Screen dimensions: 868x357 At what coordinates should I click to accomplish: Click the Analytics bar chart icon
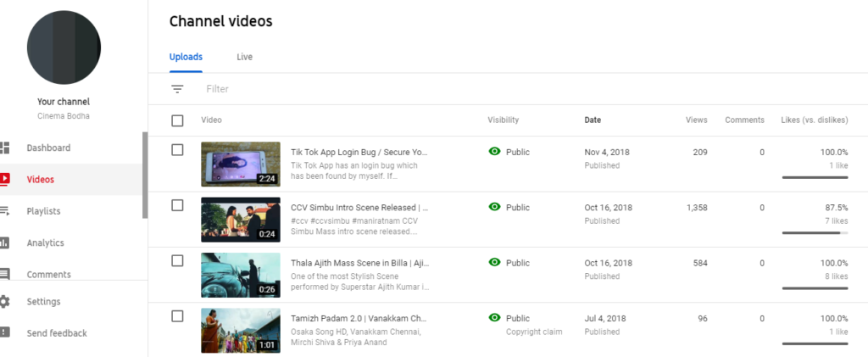click(x=5, y=243)
